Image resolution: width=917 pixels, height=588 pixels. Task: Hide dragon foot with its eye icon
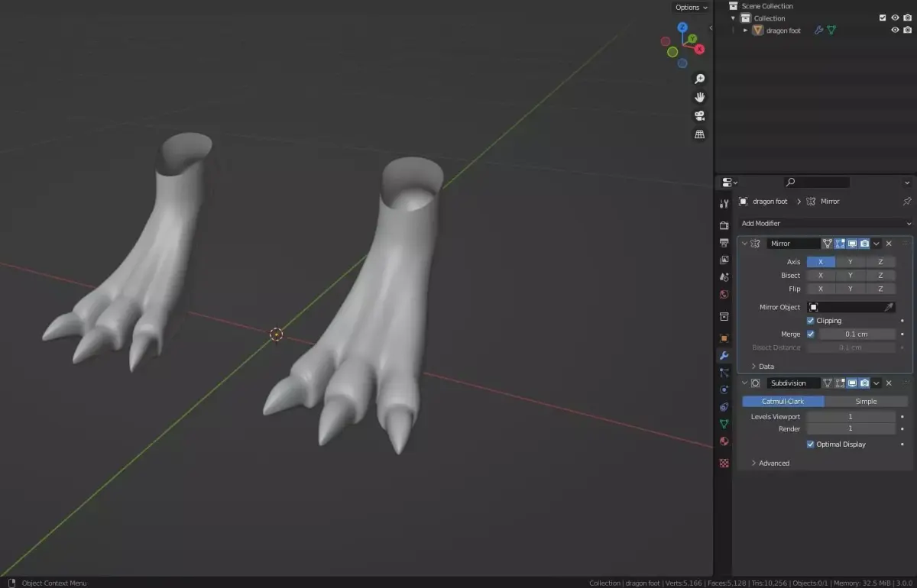[895, 31]
